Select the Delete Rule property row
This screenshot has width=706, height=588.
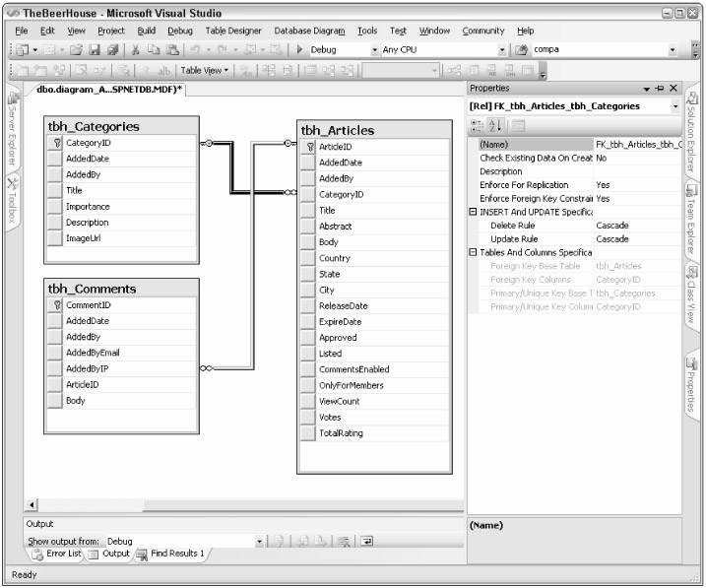pyautogui.click(x=531, y=226)
